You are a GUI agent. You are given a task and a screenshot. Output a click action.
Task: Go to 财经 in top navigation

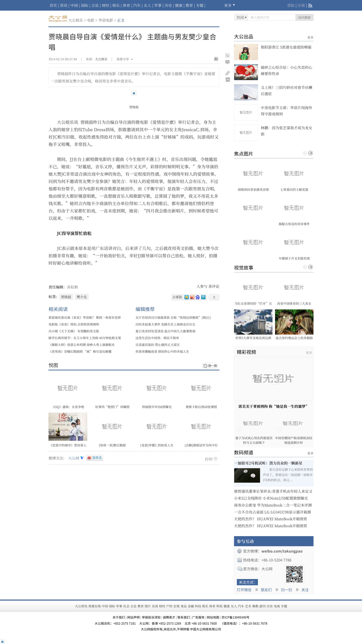(105, 6)
